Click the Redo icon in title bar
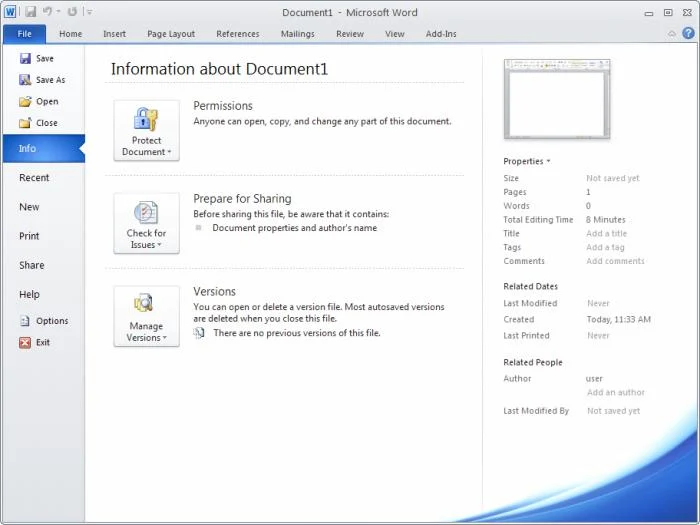700x525 pixels. pyautogui.click(x=72, y=12)
